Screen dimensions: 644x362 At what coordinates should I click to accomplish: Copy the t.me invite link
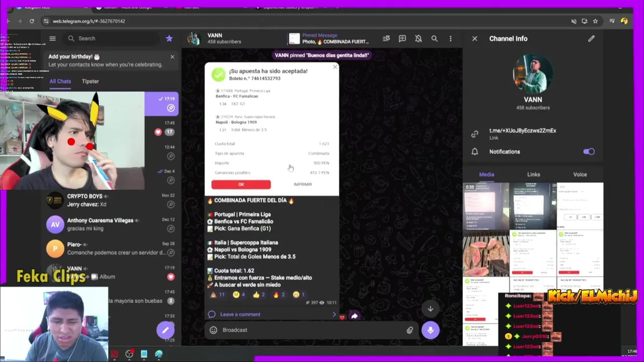[x=523, y=131]
